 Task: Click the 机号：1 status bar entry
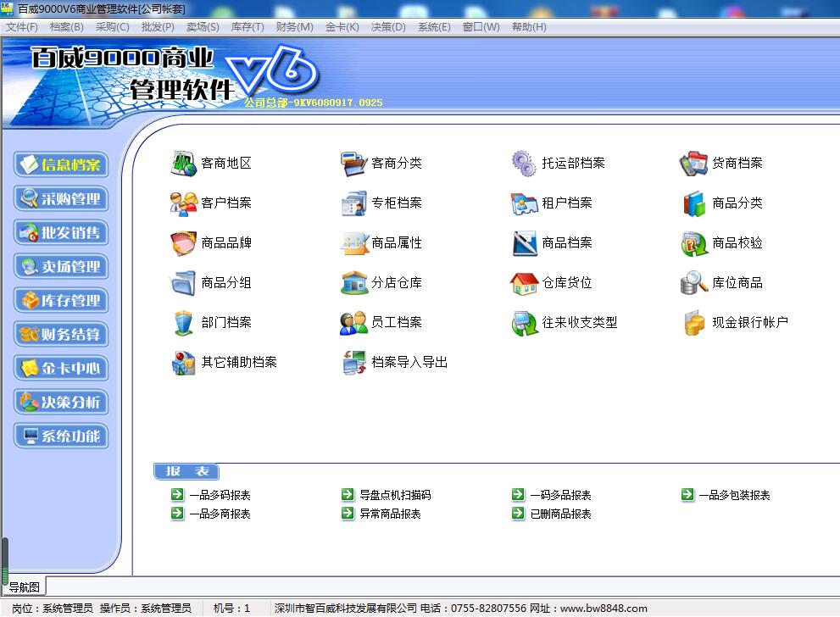click(x=231, y=608)
